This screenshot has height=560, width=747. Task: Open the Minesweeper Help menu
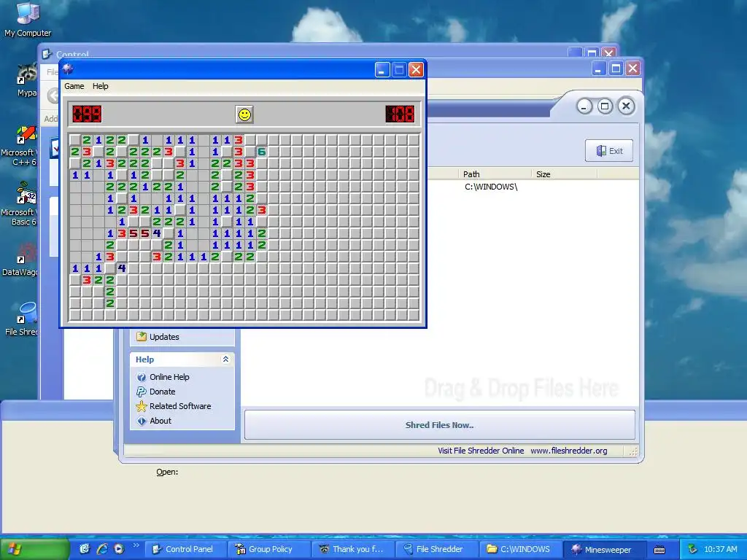101,86
